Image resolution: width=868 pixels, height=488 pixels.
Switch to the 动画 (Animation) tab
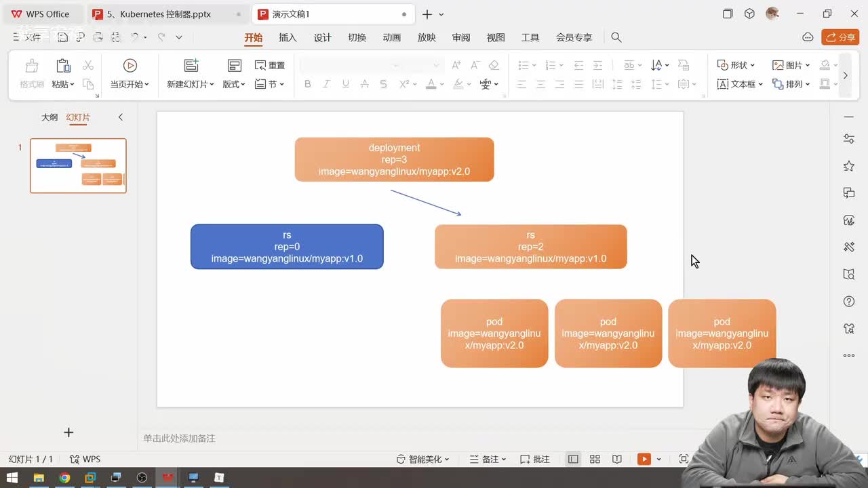pyautogui.click(x=392, y=38)
